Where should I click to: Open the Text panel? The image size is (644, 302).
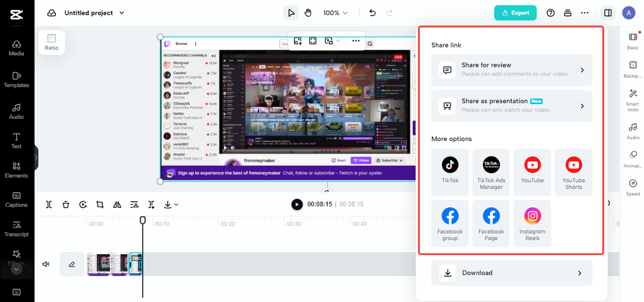pyautogui.click(x=17, y=141)
